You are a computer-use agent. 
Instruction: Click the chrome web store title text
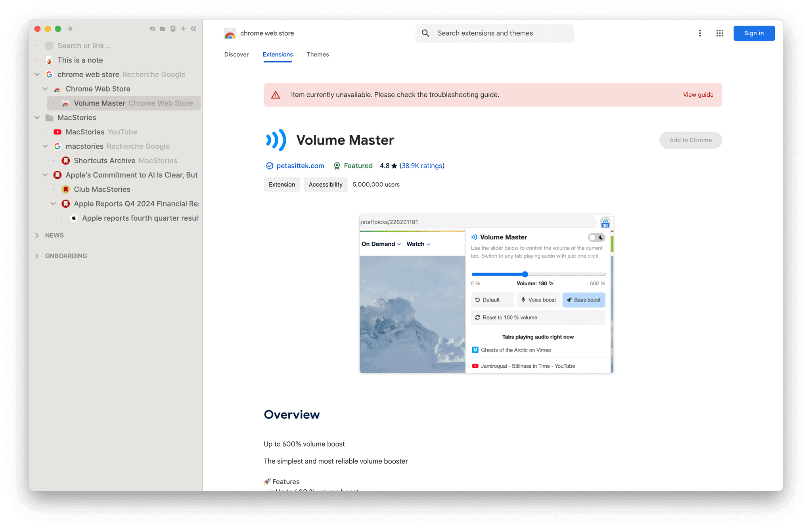[x=267, y=33]
